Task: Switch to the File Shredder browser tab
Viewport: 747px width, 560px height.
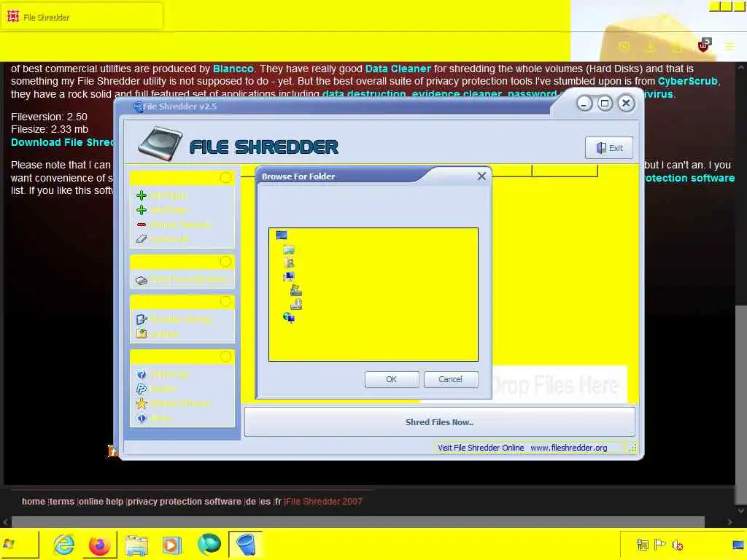Action: [x=82, y=17]
